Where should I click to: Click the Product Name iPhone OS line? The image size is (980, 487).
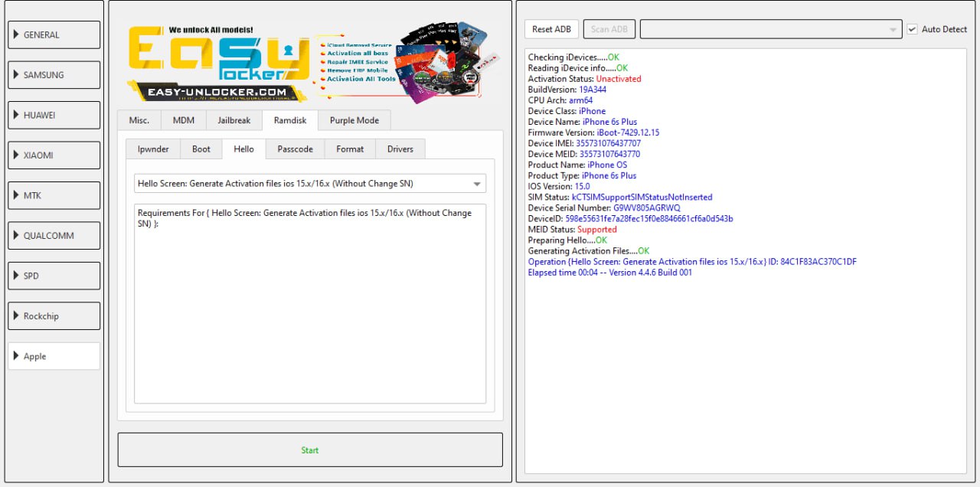(577, 165)
